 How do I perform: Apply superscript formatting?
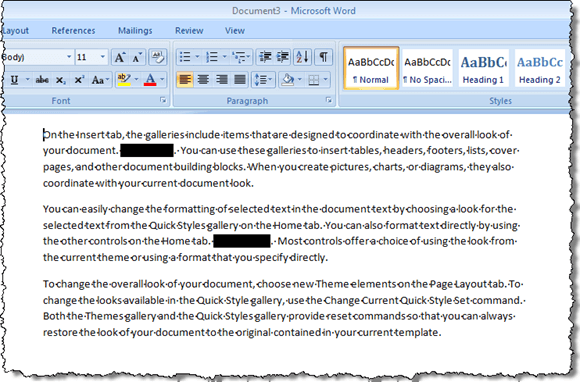[78, 80]
